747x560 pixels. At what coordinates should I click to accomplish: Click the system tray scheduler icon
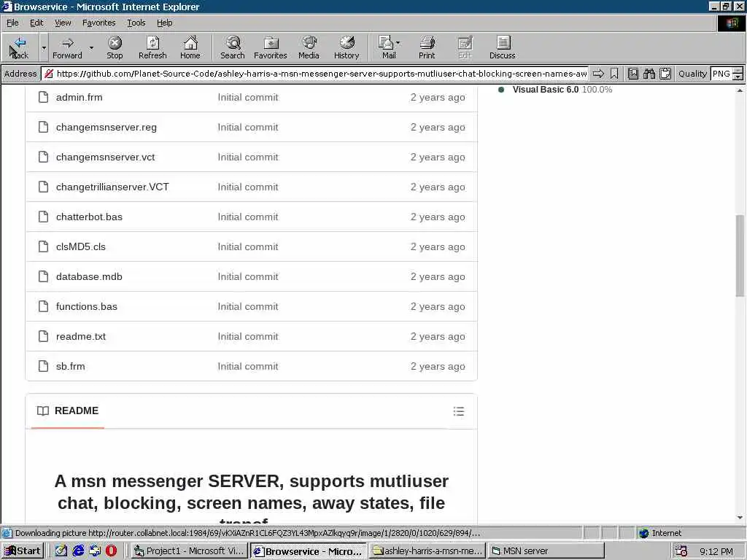click(681, 551)
